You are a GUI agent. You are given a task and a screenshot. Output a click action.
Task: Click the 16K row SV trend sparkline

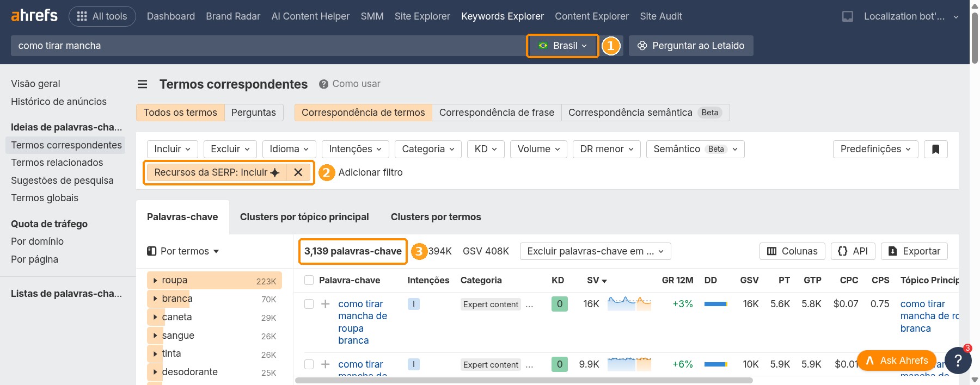(629, 303)
